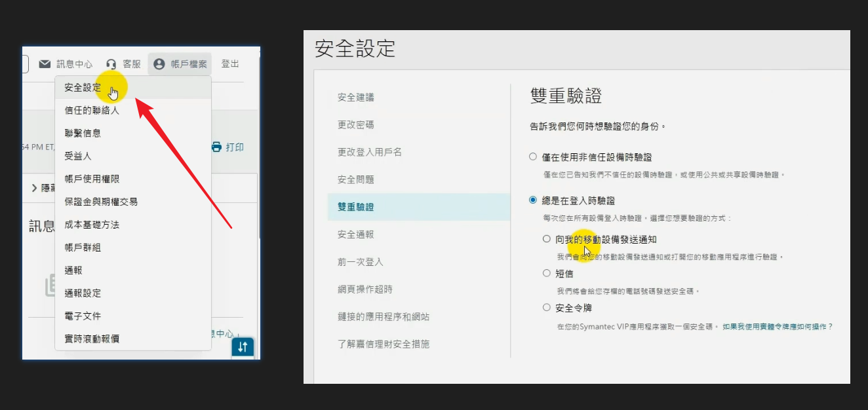Select 安全設定 in the account menu
Image resolution: width=868 pixels, height=410 pixels.
(x=133, y=88)
